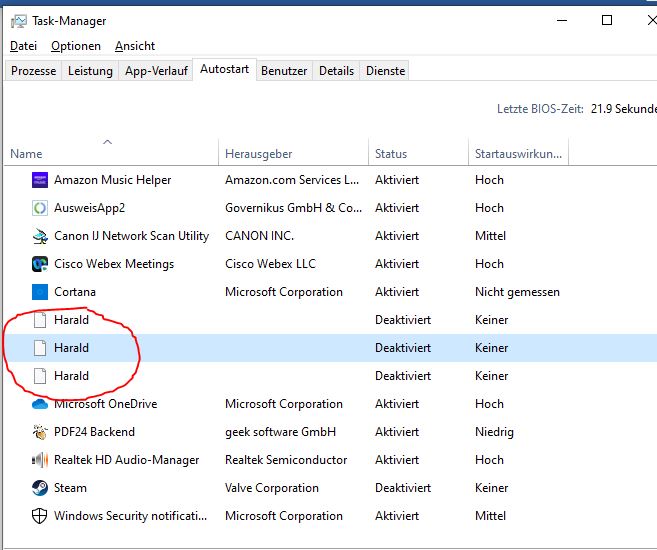Select the Autostart tab

point(225,69)
